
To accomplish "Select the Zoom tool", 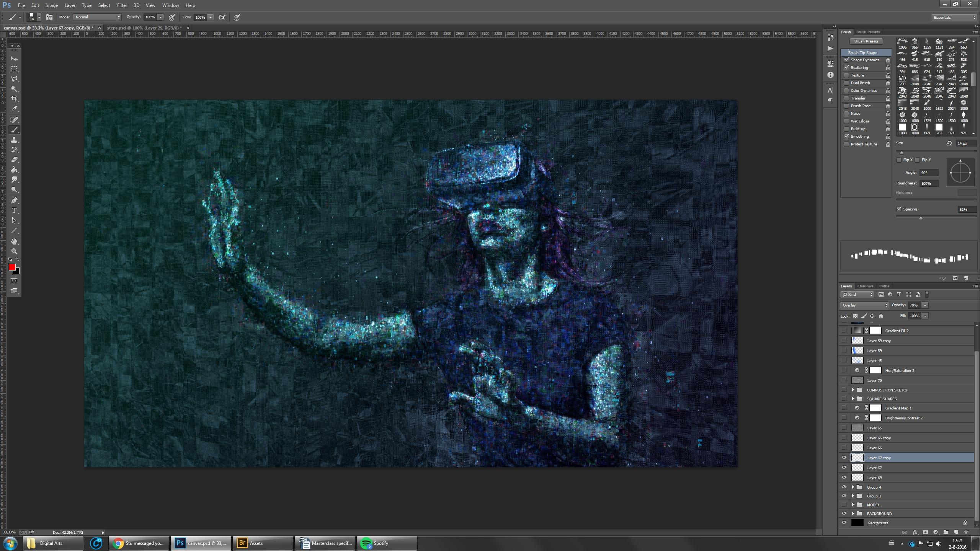I will click(x=14, y=251).
